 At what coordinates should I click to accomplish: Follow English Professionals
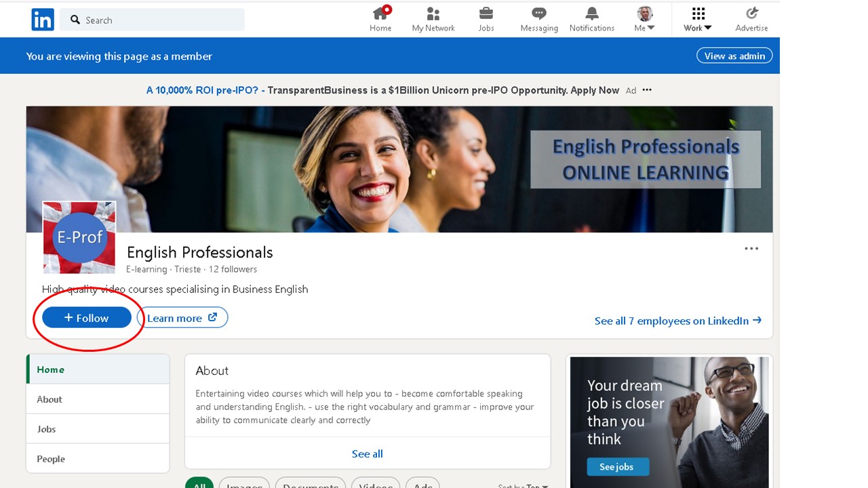[87, 317]
